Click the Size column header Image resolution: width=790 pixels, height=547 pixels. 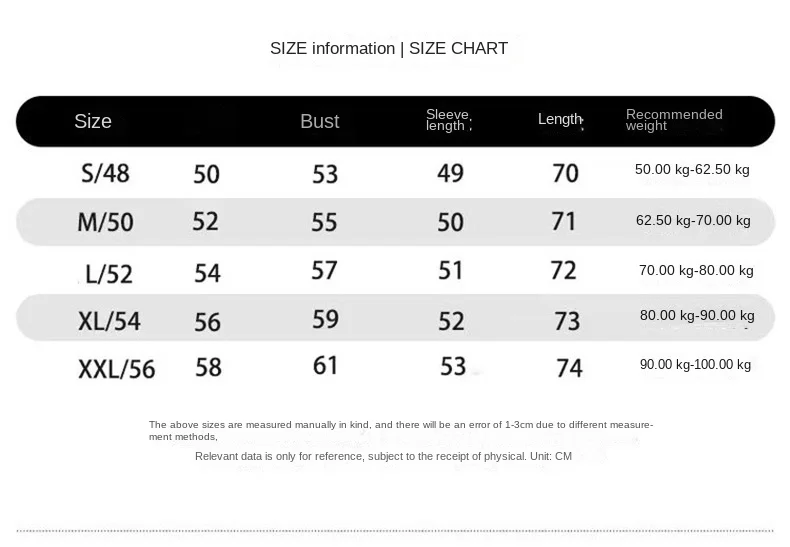pyautogui.click(x=93, y=122)
